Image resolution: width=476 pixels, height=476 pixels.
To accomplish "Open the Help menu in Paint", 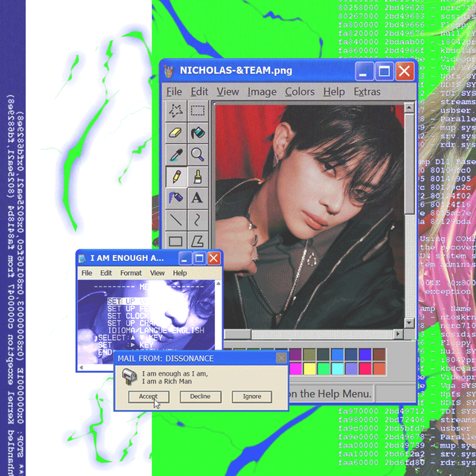I will click(x=334, y=91).
